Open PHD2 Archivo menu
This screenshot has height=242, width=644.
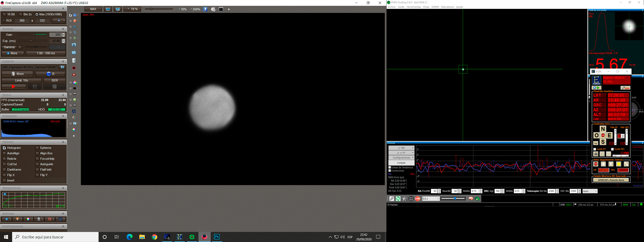pos(392,7)
